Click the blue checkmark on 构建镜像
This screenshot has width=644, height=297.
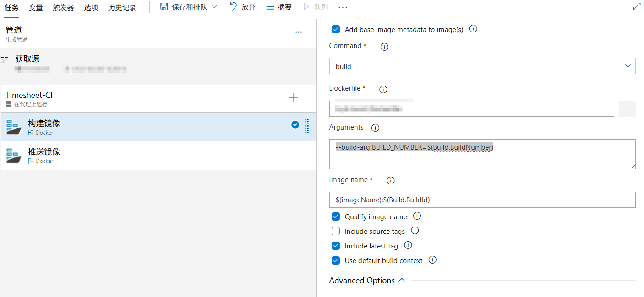295,124
